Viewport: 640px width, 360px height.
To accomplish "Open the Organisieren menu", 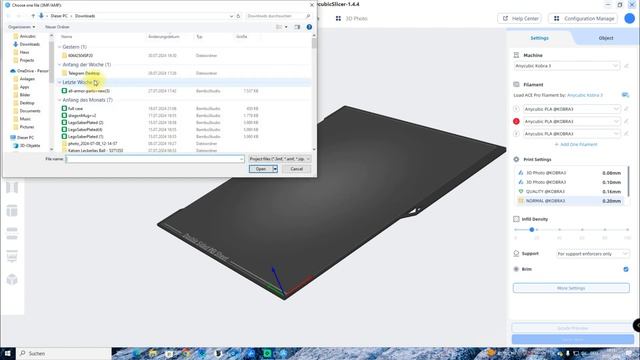I will point(21,27).
